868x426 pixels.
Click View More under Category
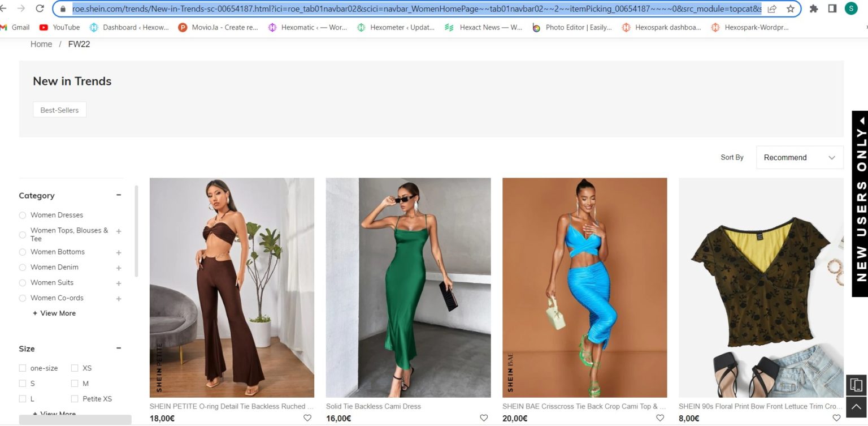54,313
